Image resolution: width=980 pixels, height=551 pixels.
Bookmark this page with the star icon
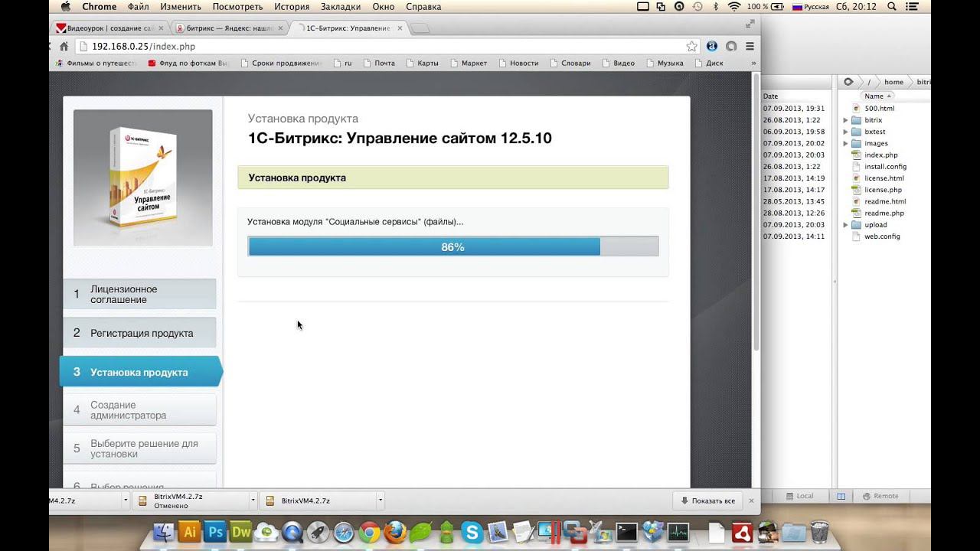(x=691, y=47)
